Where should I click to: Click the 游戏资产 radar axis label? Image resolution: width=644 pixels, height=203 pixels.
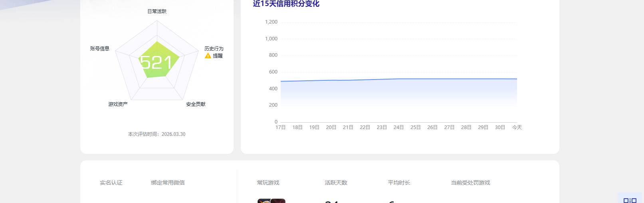click(118, 104)
